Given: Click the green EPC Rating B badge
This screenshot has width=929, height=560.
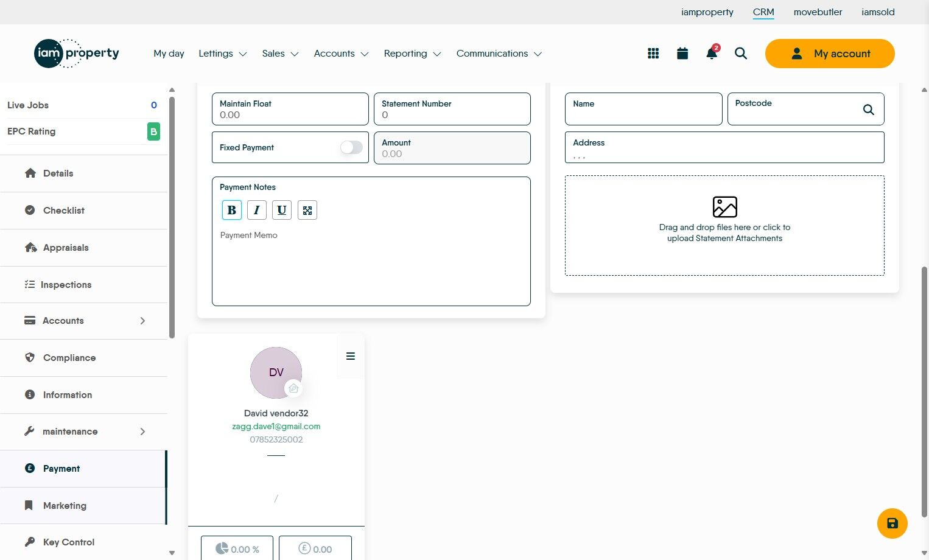Looking at the screenshot, I should (x=154, y=131).
